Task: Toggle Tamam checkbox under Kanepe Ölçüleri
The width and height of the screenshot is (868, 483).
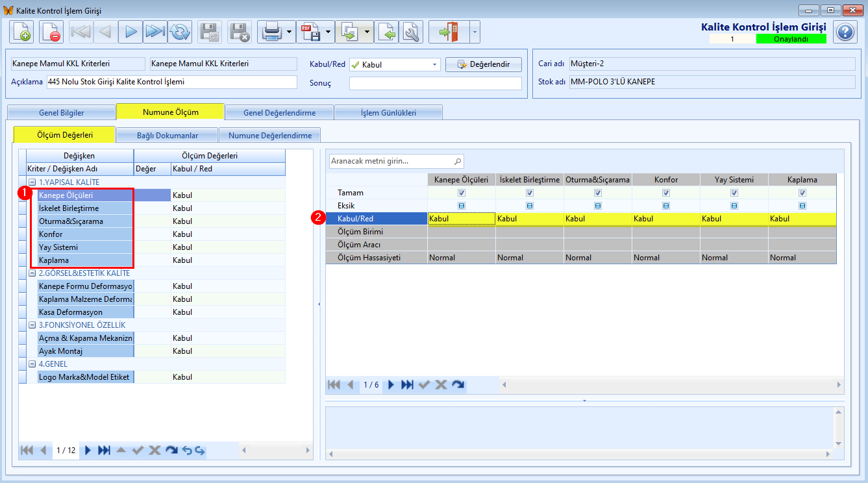Action: [x=462, y=193]
